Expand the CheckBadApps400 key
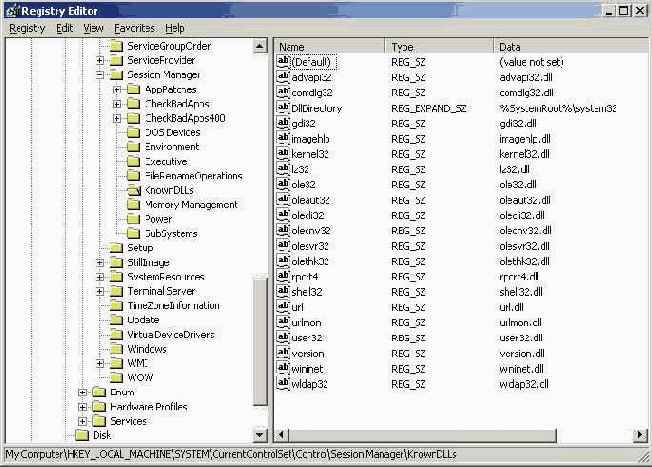652x467 pixels. [117, 119]
